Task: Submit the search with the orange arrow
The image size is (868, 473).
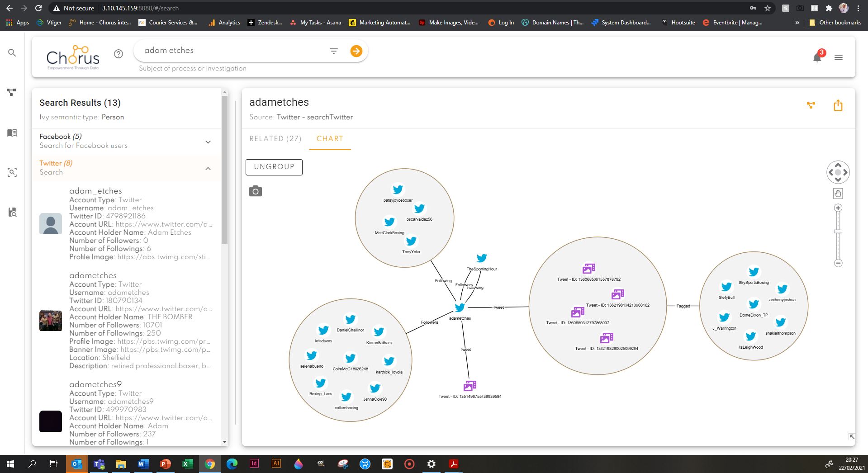Action: 356,51
